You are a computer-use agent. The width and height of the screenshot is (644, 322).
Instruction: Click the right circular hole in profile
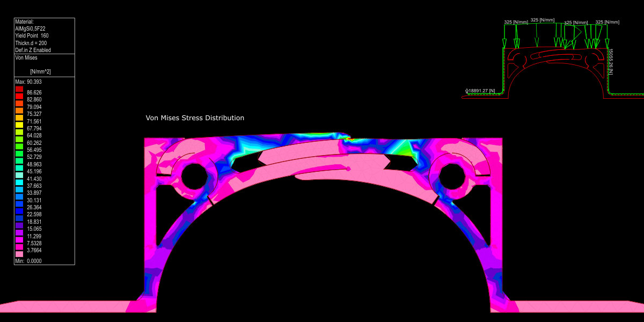452,175
